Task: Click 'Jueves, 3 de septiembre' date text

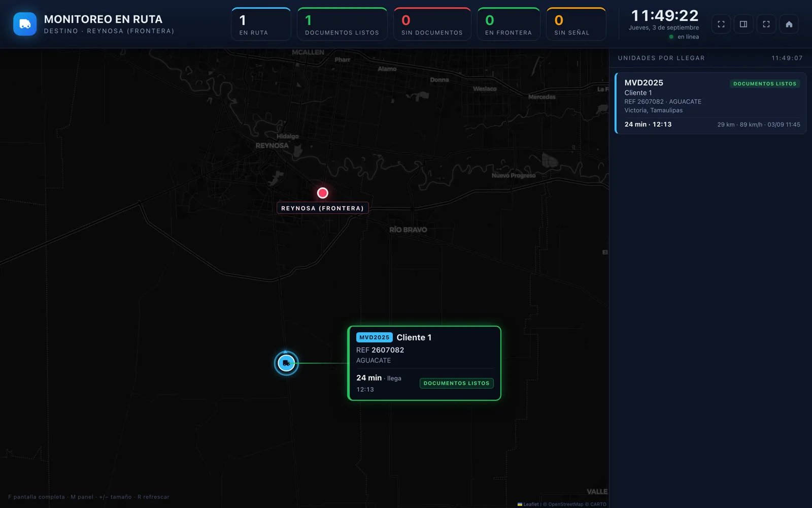Action: (x=664, y=27)
